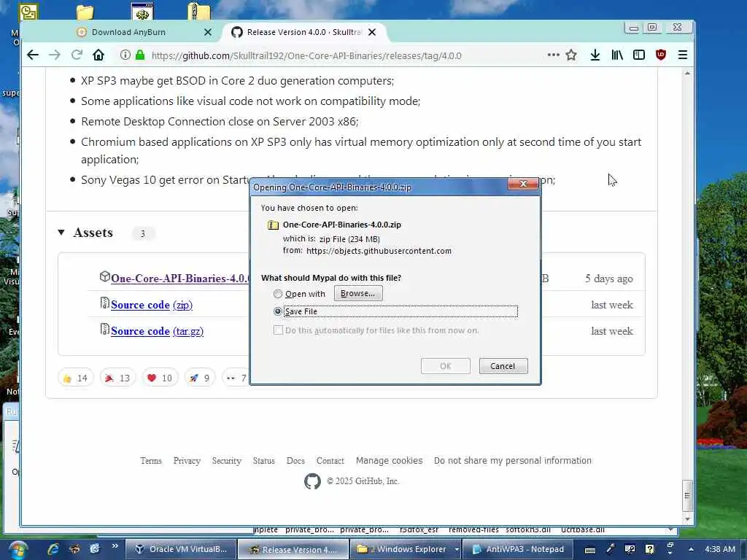The width and height of the screenshot is (747, 560).
Task: Open the Docs footer link
Action: [295, 461]
